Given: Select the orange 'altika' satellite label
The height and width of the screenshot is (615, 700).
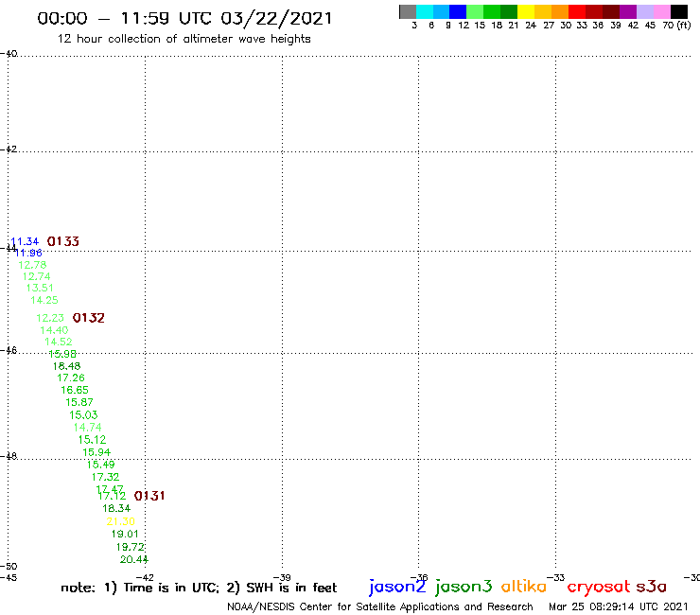Looking at the screenshot, I should [524, 587].
